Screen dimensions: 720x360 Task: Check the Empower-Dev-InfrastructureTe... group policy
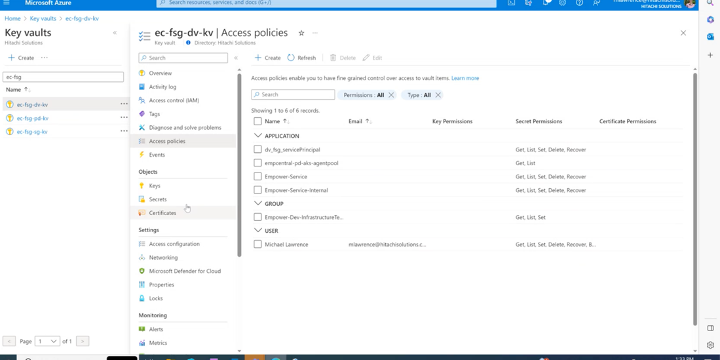click(x=258, y=217)
